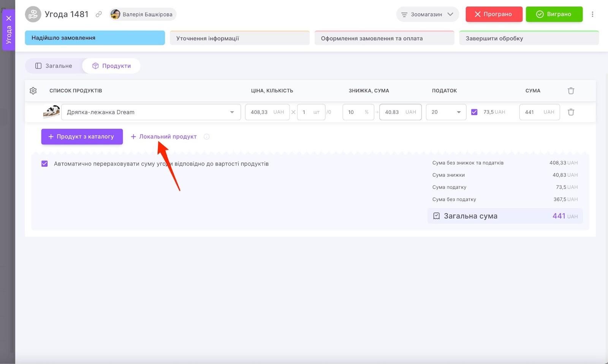Image resolution: width=608 pixels, height=364 pixels.
Task: Uncheck automatic deal sum recalculation checkbox
Action: pos(44,164)
